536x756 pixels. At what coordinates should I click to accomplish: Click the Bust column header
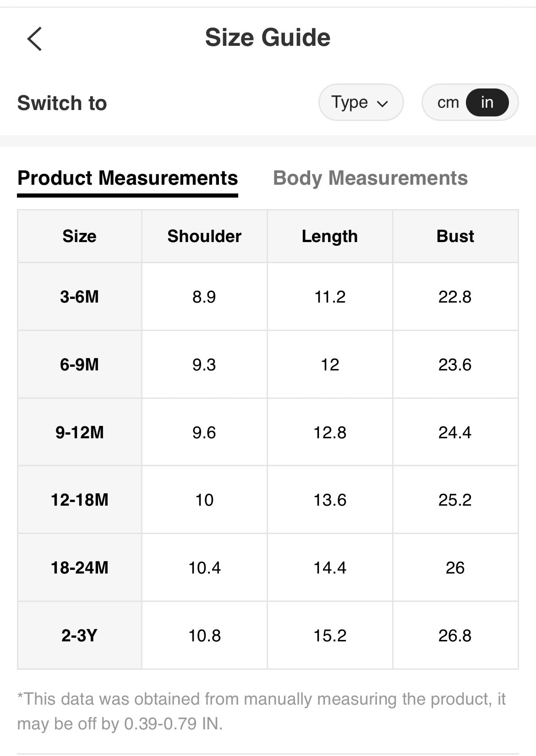pyautogui.click(x=455, y=236)
